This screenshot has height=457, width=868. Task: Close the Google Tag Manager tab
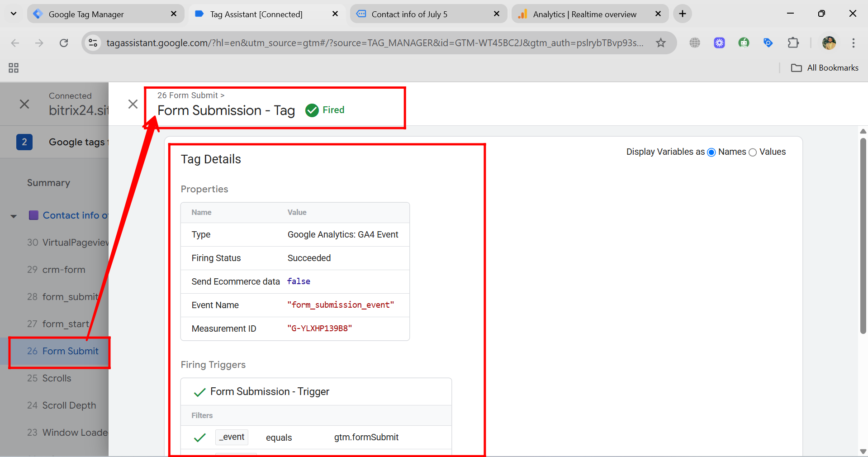(174, 14)
